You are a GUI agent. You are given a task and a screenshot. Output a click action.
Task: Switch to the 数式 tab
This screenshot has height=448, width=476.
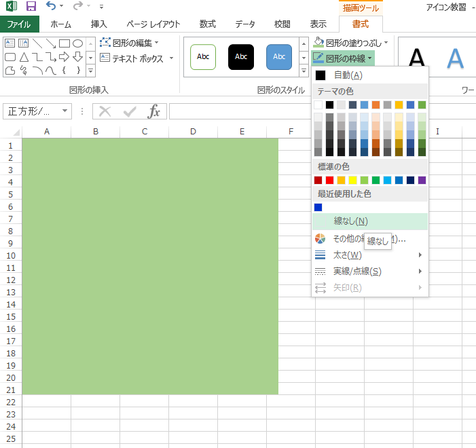click(x=208, y=24)
